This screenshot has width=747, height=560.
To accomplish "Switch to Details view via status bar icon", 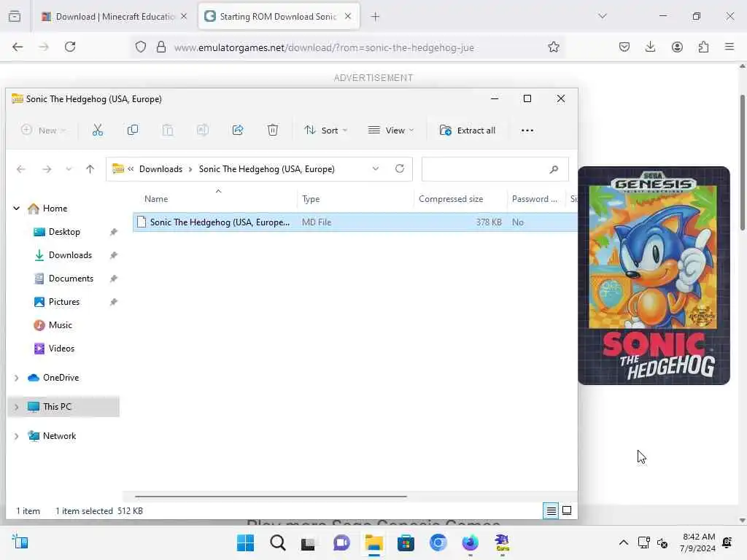I will pyautogui.click(x=551, y=511).
